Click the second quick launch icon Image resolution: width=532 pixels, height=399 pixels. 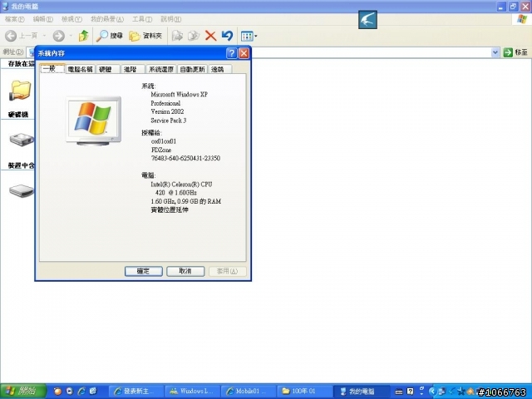pyautogui.click(x=70, y=392)
